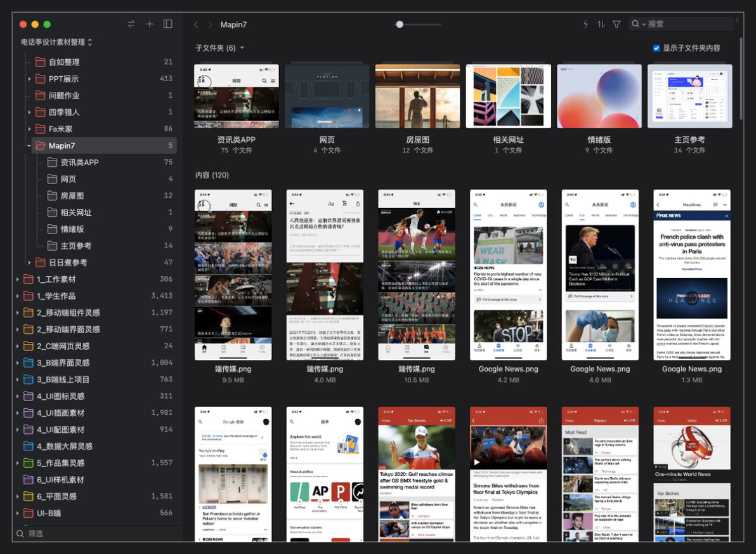The width and height of the screenshot is (756, 554).
Task: Add a new folder with plus icon
Action: coord(150,23)
